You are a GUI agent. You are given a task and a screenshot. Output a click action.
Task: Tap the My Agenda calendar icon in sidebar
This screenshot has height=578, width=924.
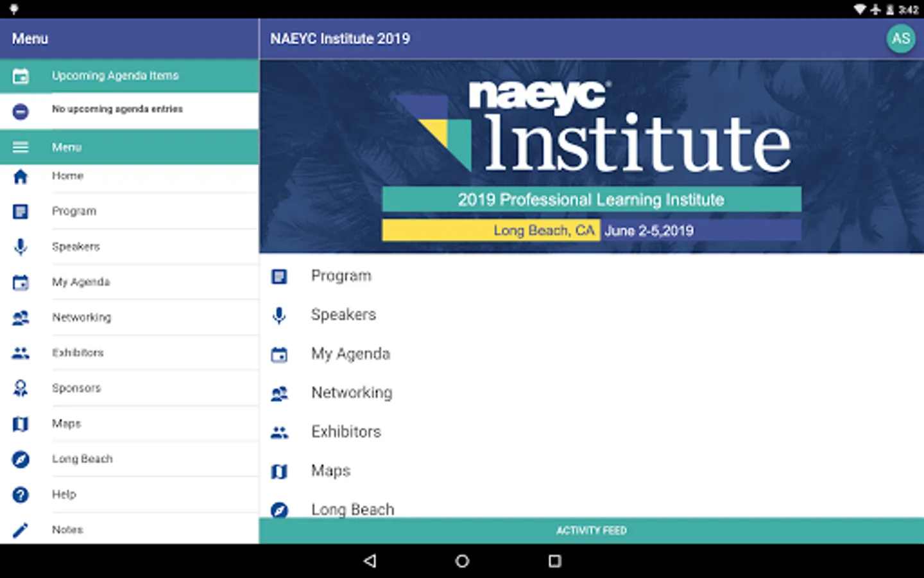point(21,282)
